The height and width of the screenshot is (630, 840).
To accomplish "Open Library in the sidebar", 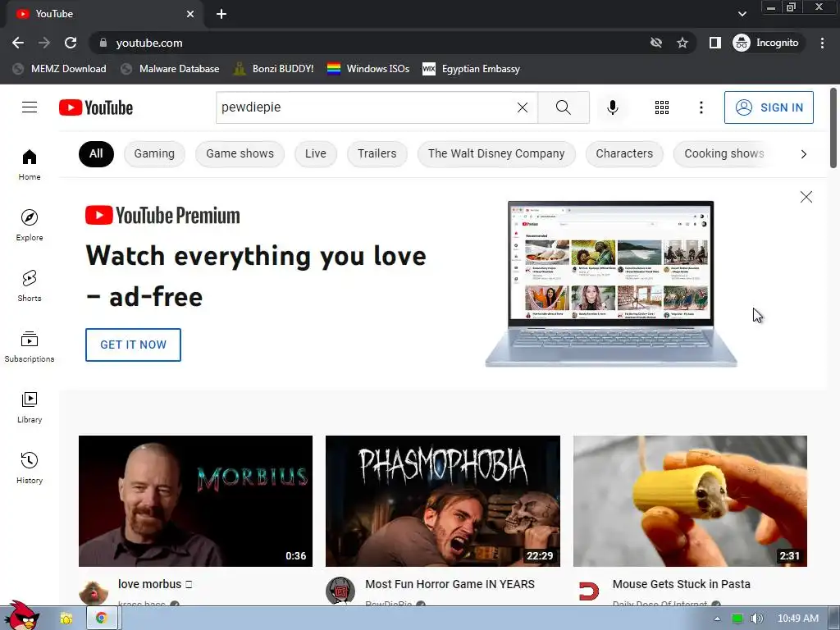I will coord(30,407).
